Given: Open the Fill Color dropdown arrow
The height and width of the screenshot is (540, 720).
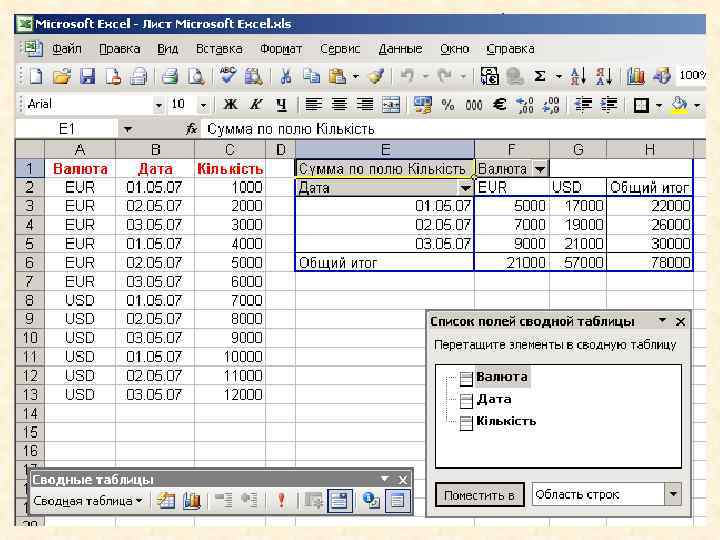Looking at the screenshot, I should click(x=697, y=105).
